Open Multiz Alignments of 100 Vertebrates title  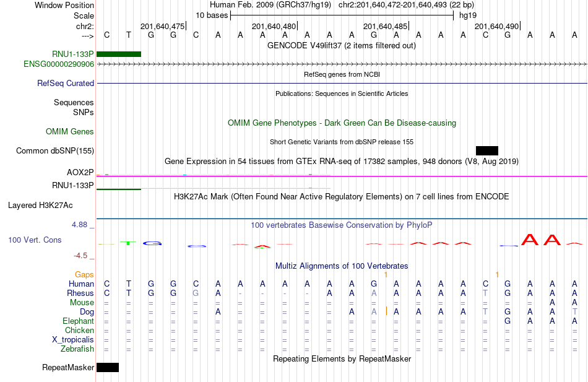pyautogui.click(x=342, y=266)
